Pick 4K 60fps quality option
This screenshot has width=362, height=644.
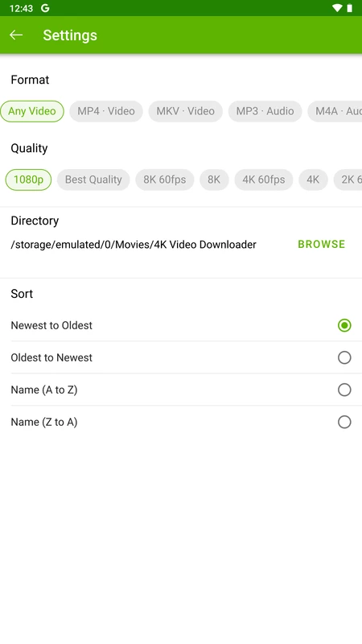pos(264,180)
